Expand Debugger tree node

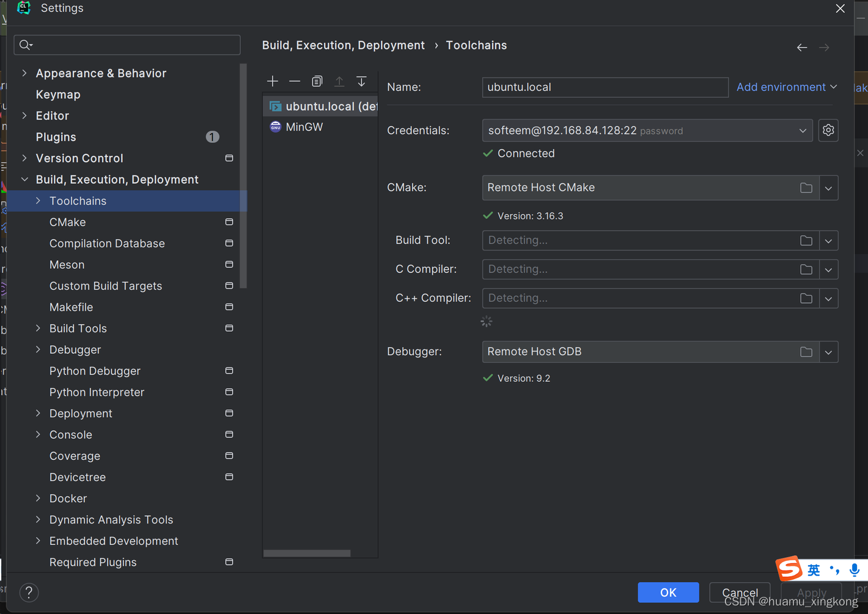click(38, 349)
